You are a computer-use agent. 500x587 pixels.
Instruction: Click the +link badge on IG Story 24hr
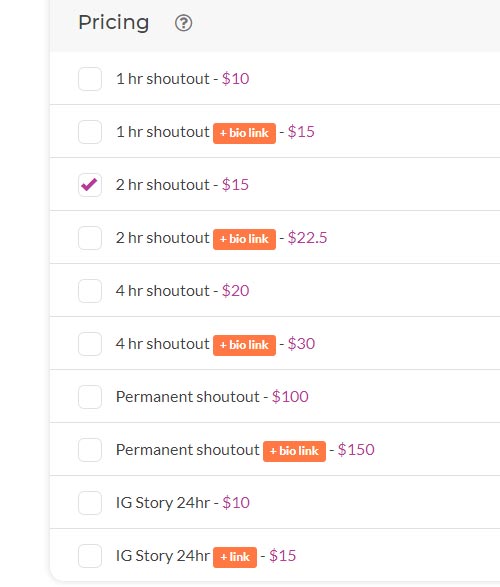tap(235, 557)
